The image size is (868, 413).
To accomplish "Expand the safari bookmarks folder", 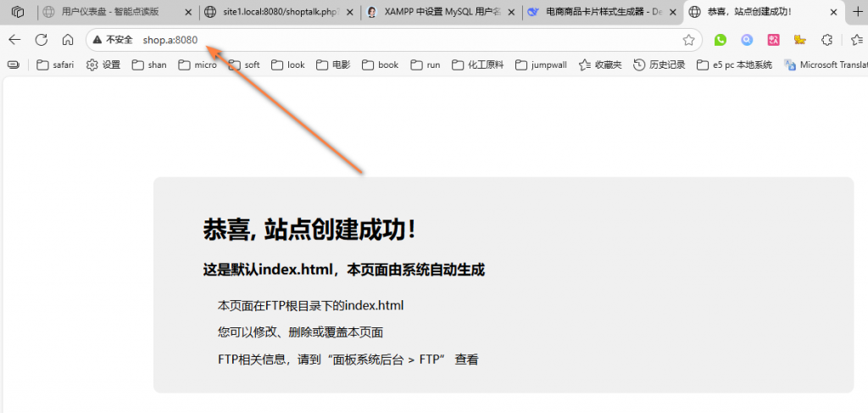I will (55, 64).
